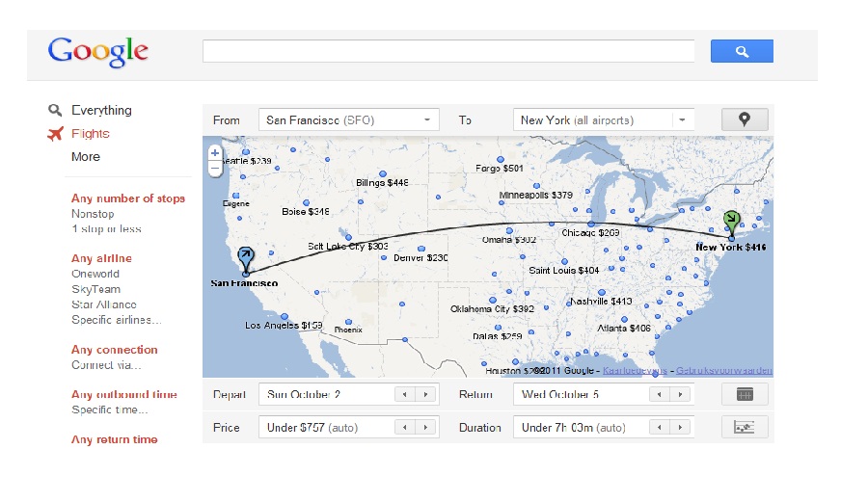Step depart date to next day

pos(425,394)
